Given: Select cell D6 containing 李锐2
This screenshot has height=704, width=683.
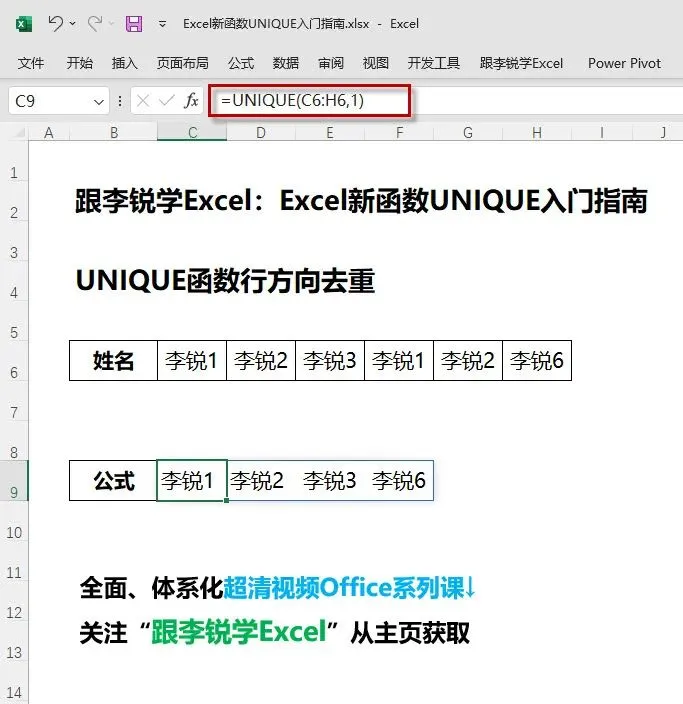Looking at the screenshot, I should tap(261, 361).
